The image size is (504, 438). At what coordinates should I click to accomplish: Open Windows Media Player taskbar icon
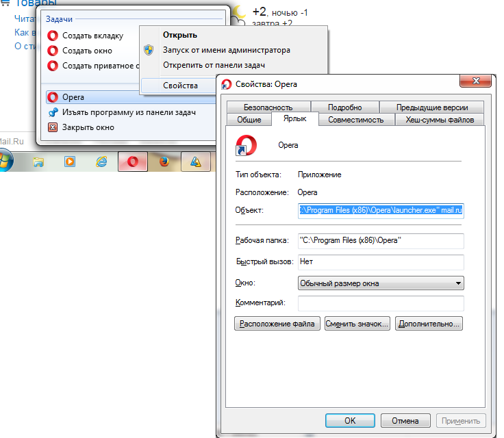[x=70, y=162]
